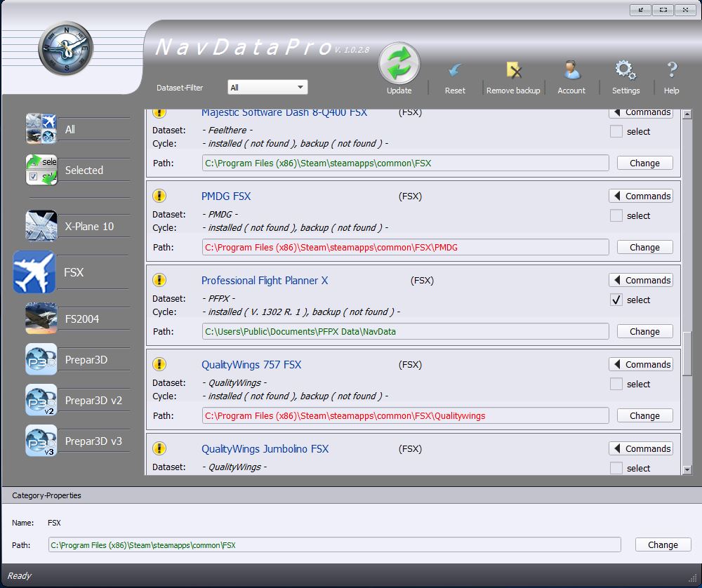This screenshot has width=702, height=588.
Task: Expand Commands for PMDG FSX
Action: tap(641, 196)
